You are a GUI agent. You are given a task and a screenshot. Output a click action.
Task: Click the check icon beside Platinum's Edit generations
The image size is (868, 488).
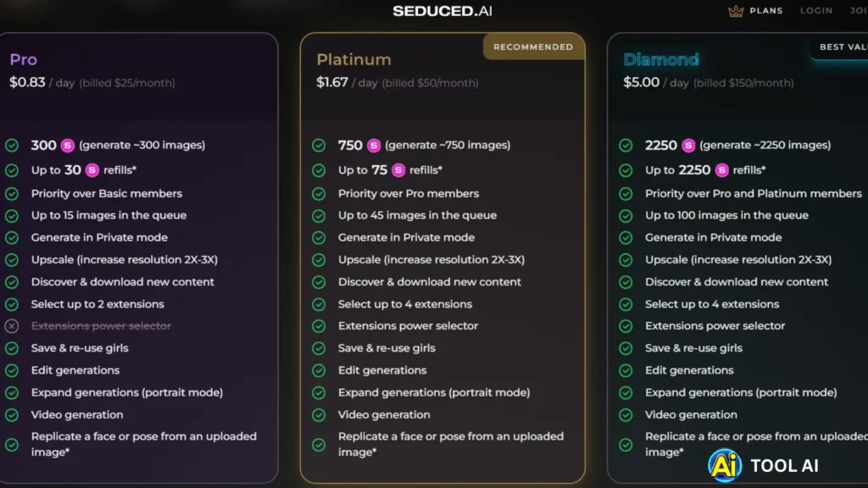coord(319,370)
